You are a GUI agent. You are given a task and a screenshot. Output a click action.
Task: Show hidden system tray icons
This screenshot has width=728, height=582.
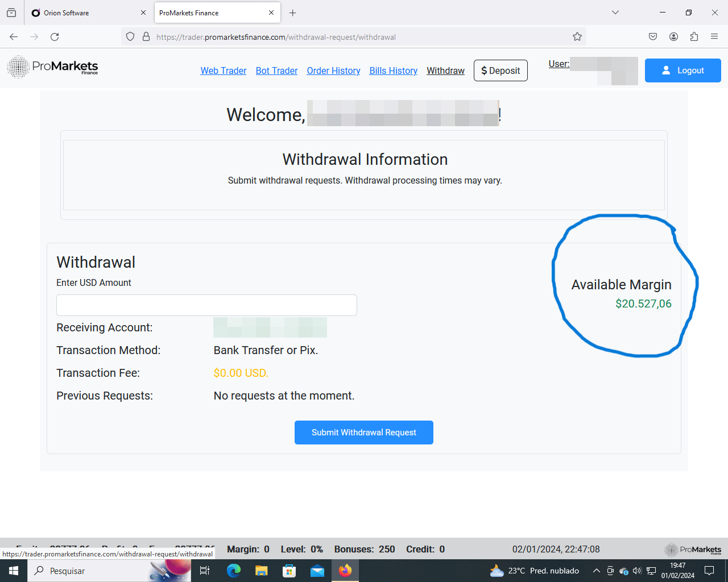(x=596, y=571)
